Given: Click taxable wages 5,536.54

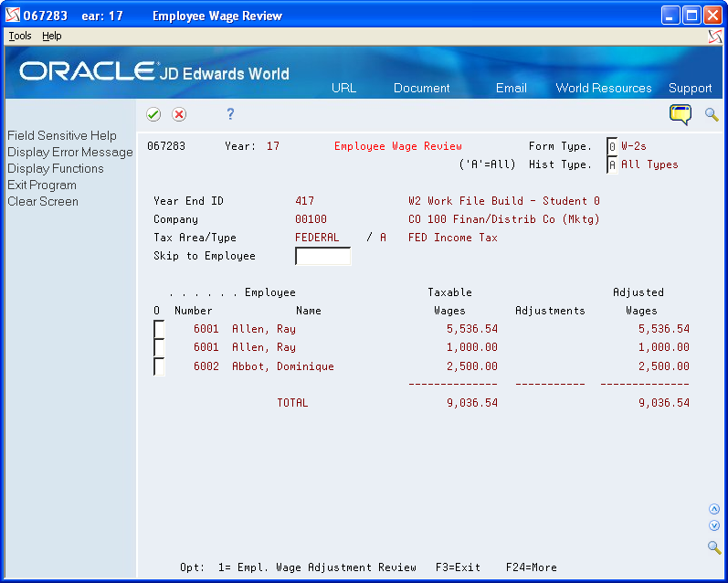Looking at the screenshot, I should pyautogui.click(x=471, y=329).
